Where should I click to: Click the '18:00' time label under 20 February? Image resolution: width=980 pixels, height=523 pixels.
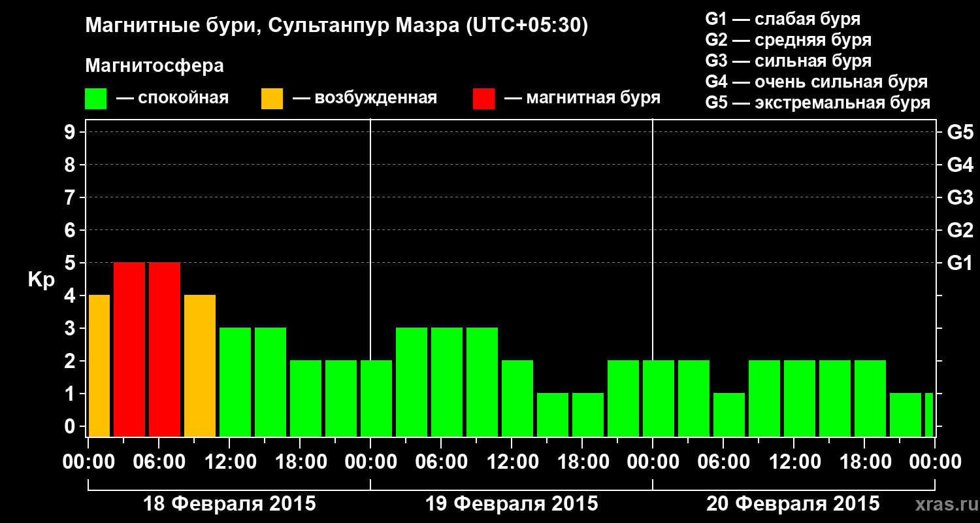pyautogui.click(x=864, y=462)
